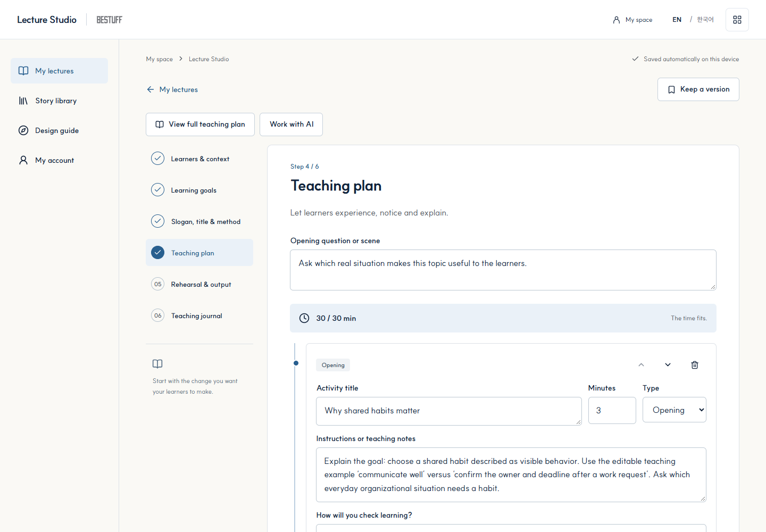This screenshot has width=766, height=532.
Task: Open Story library in sidebar
Action: point(59,101)
